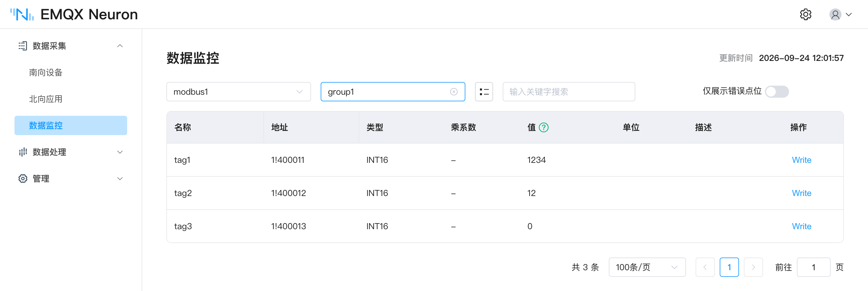Click Write for tag2

coord(801,193)
